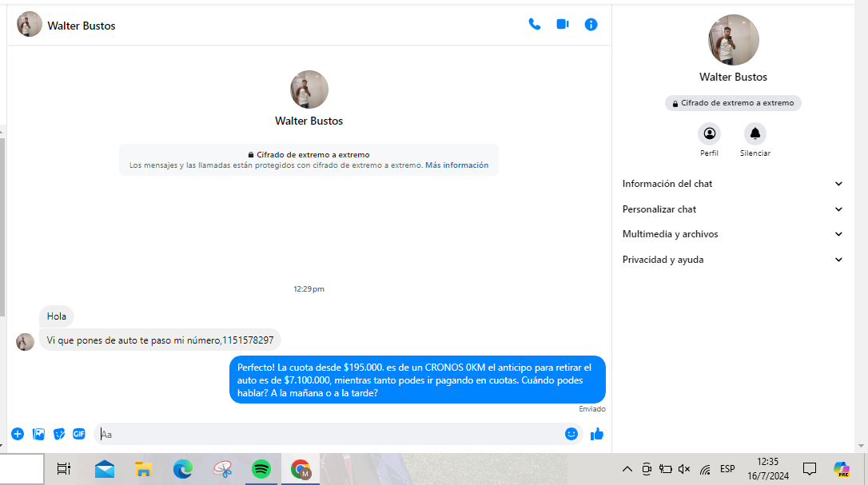Open Spotify from the taskbar

coord(261,469)
